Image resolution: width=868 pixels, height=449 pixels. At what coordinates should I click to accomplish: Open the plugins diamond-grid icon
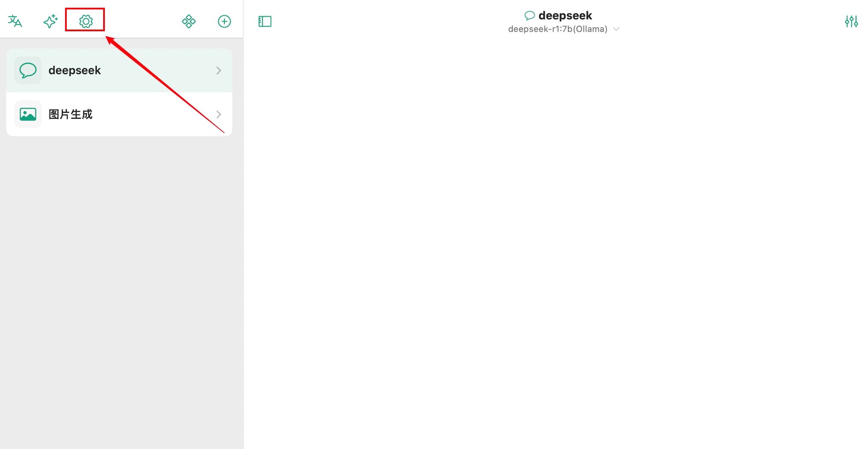(x=189, y=21)
